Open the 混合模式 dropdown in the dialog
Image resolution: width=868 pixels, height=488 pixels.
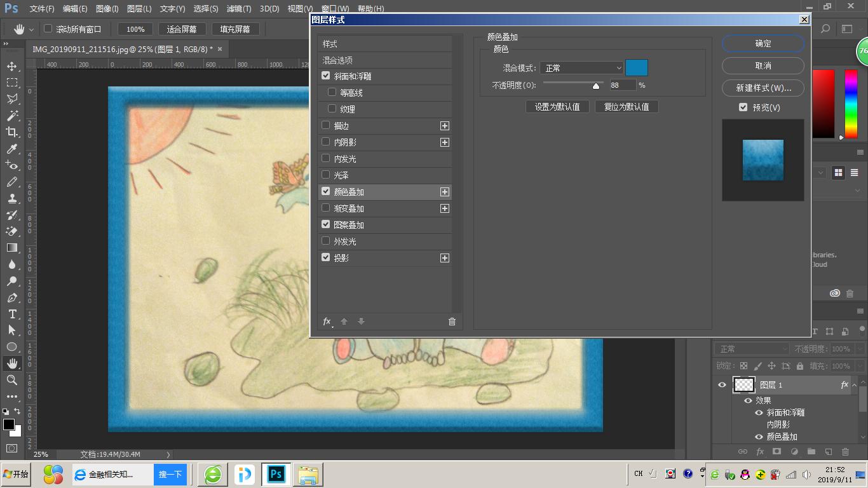tap(581, 67)
